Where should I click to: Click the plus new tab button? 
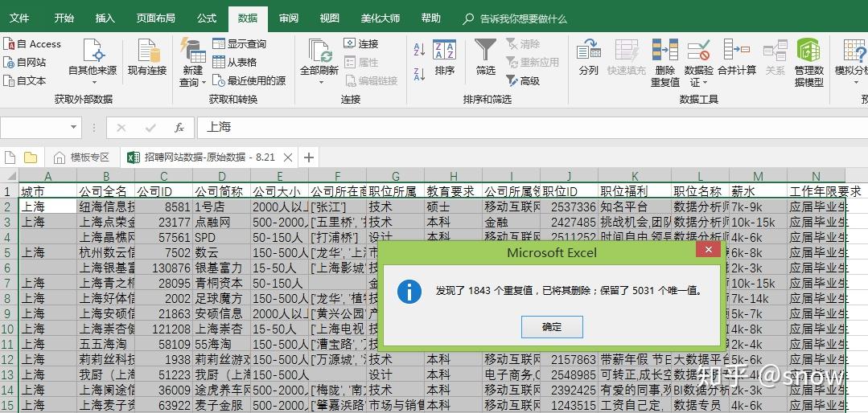click(309, 157)
